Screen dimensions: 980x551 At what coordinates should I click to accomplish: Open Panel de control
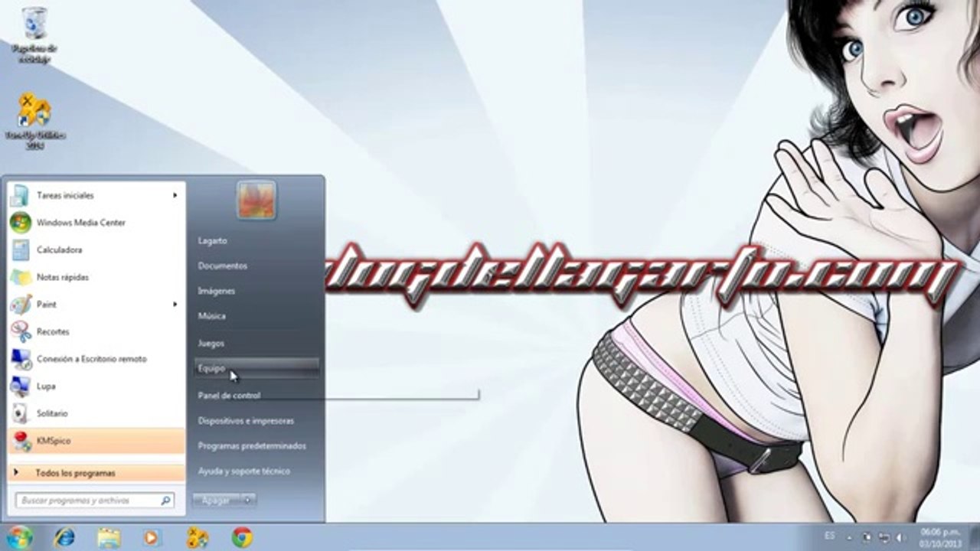229,396
